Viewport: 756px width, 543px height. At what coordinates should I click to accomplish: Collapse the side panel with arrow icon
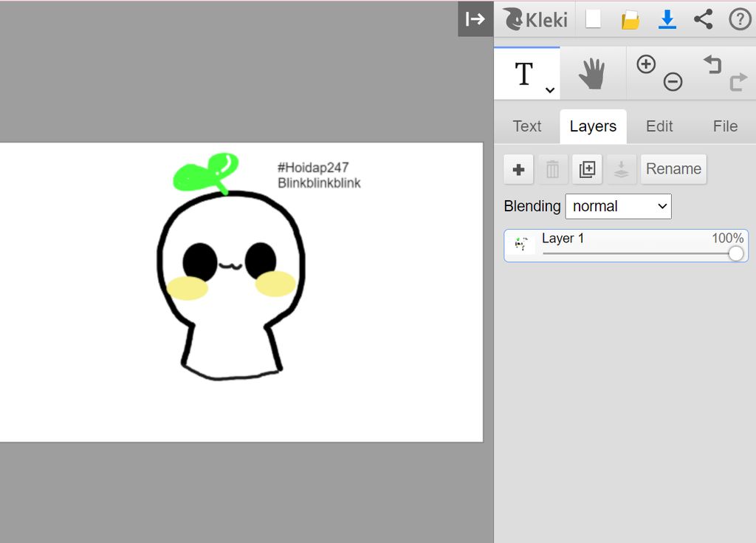pos(475,19)
